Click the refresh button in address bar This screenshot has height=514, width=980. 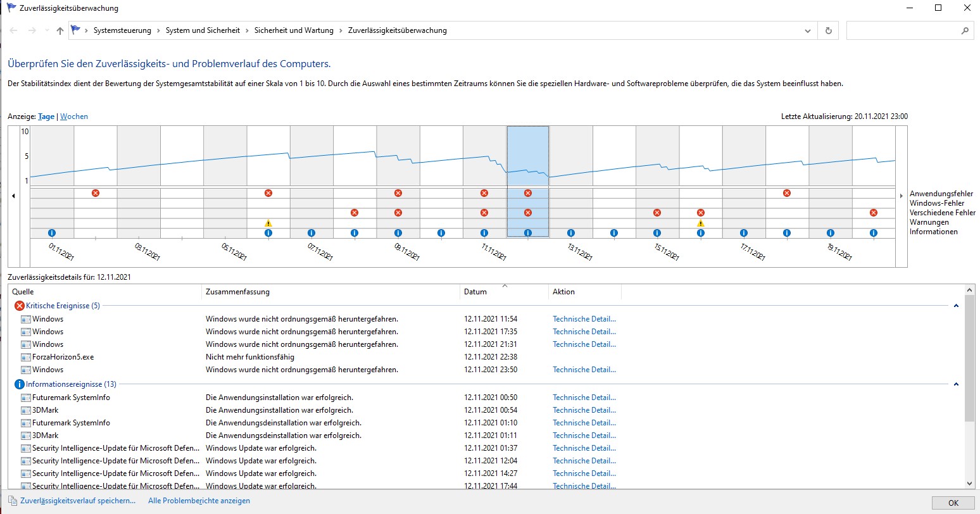(x=828, y=30)
